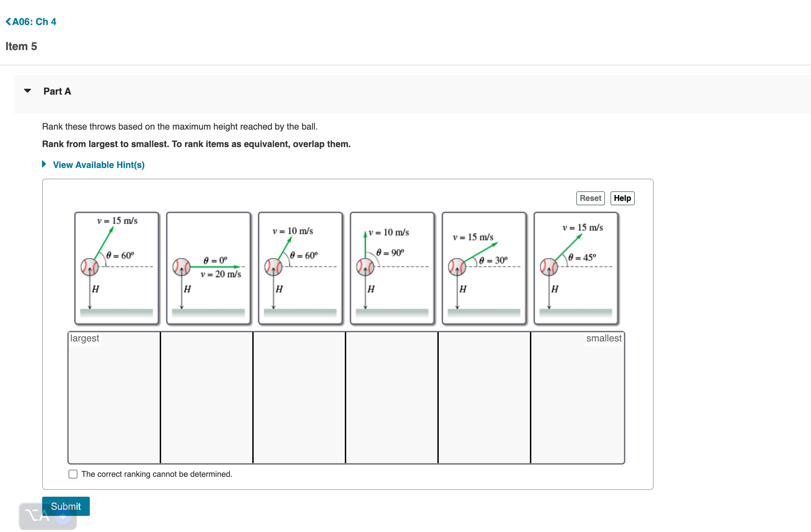Click the Part A header label
Screen dimensions: 811x532
57,91
